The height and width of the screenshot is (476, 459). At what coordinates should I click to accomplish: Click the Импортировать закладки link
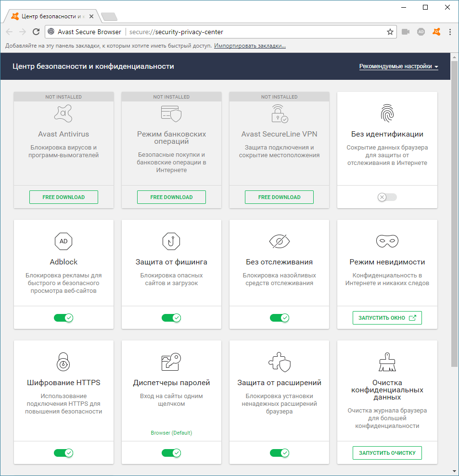point(250,46)
